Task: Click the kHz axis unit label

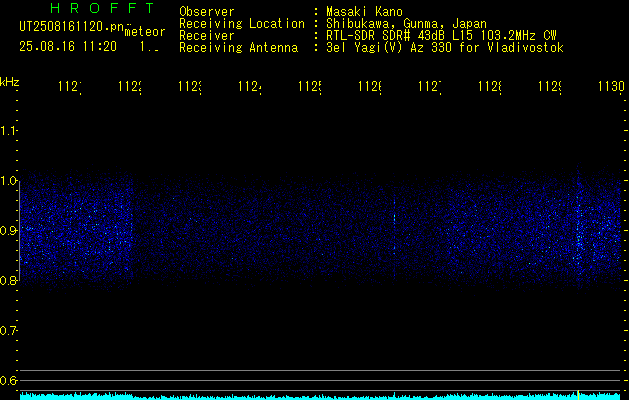Action: [x=10, y=83]
